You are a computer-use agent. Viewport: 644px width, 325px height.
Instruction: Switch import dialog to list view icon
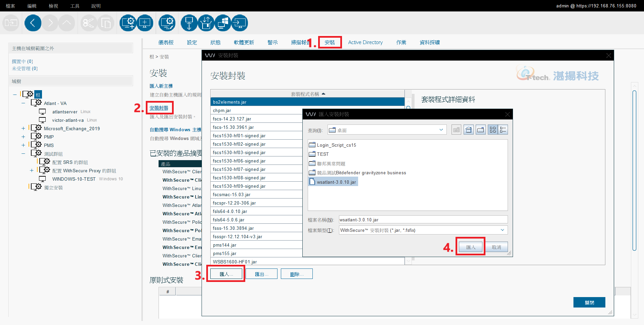(493, 130)
